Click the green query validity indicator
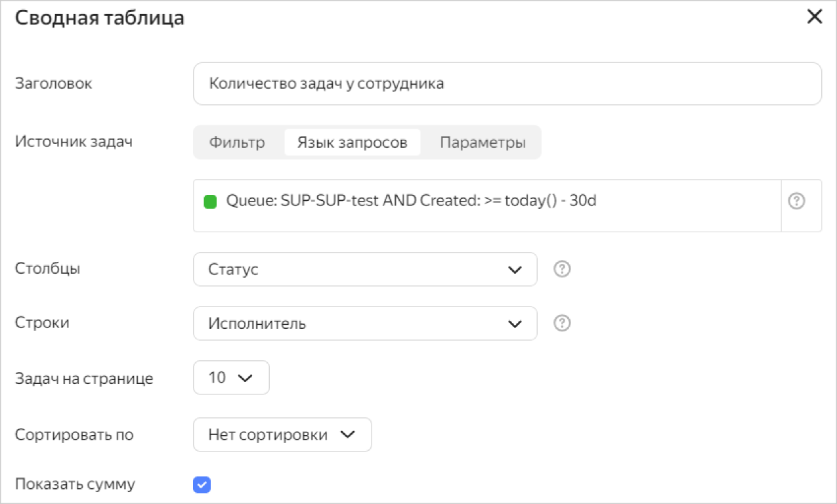Viewport: 837px width, 504px height. coord(210,201)
